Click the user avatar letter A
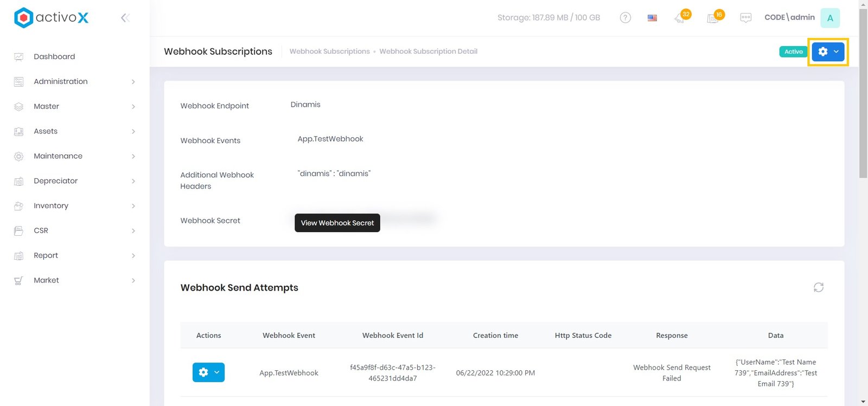Image resolution: width=868 pixels, height=406 pixels. click(x=830, y=18)
